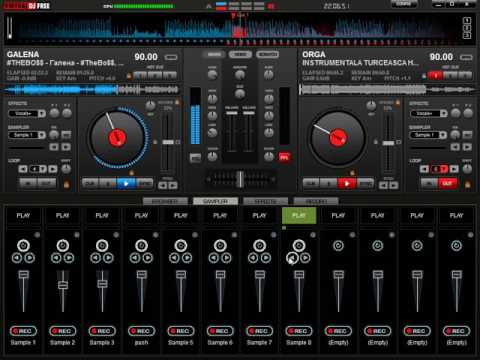The height and width of the screenshot is (360, 480).
Task: Click the right jog wheel
Action: tap(338, 138)
